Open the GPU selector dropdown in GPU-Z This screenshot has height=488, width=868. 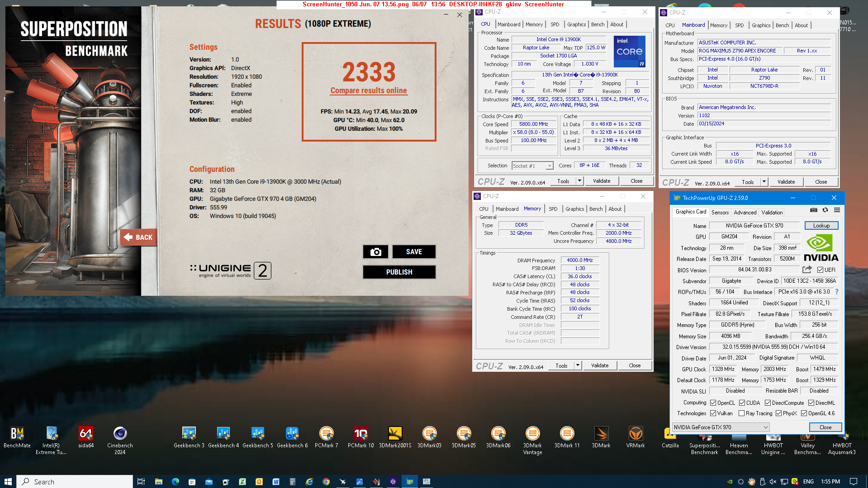[721, 427]
